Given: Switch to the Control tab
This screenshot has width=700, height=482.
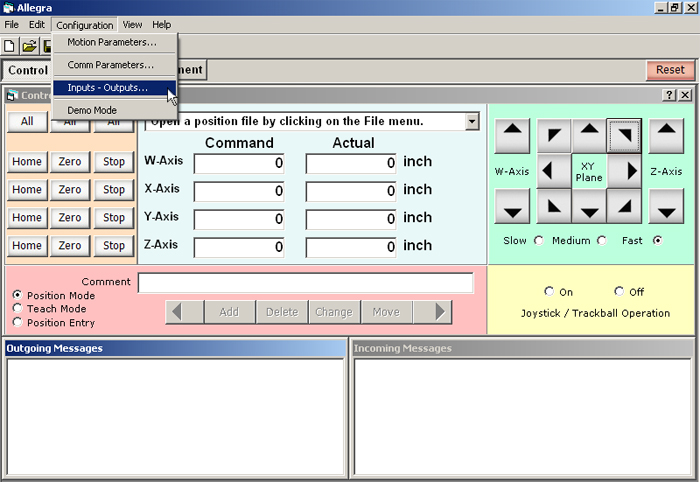Looking at the screenshot, I should (x=28, y=70).
